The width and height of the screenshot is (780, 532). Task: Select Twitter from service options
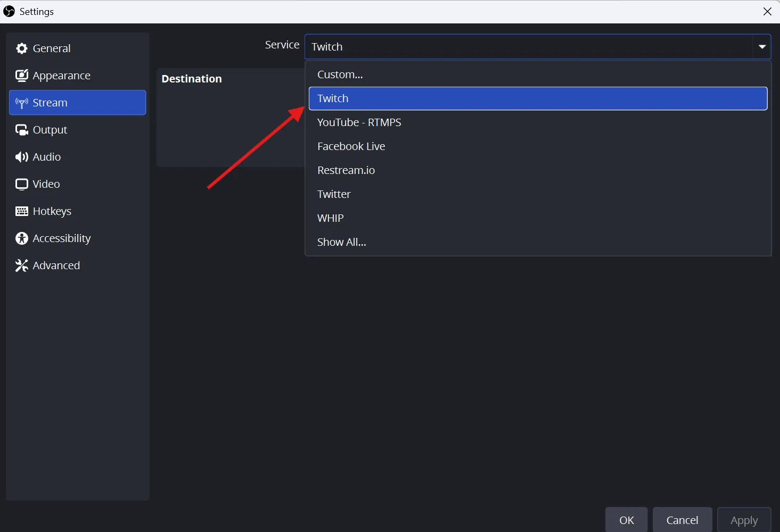point(334,194)
